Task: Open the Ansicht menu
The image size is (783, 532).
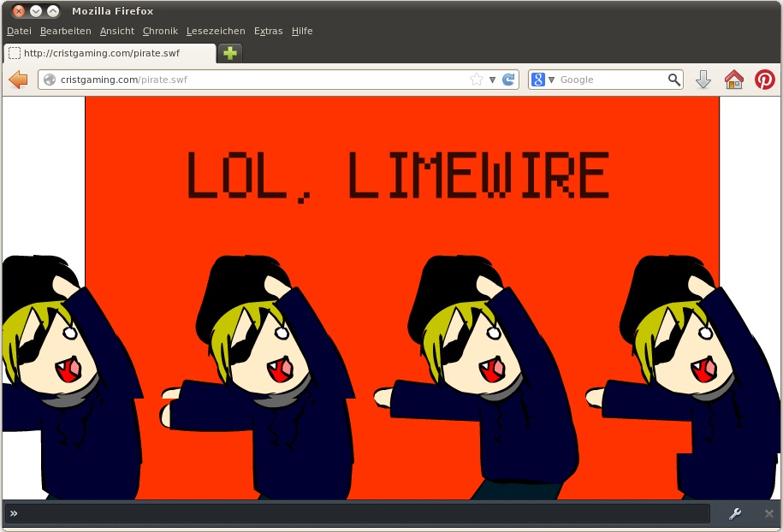Action: [117, 31]
